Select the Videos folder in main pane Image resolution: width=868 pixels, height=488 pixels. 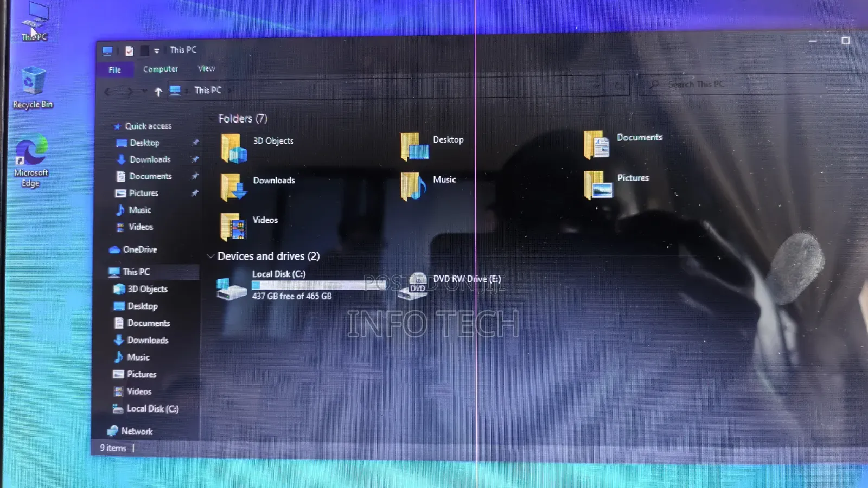tap(234, 227)
